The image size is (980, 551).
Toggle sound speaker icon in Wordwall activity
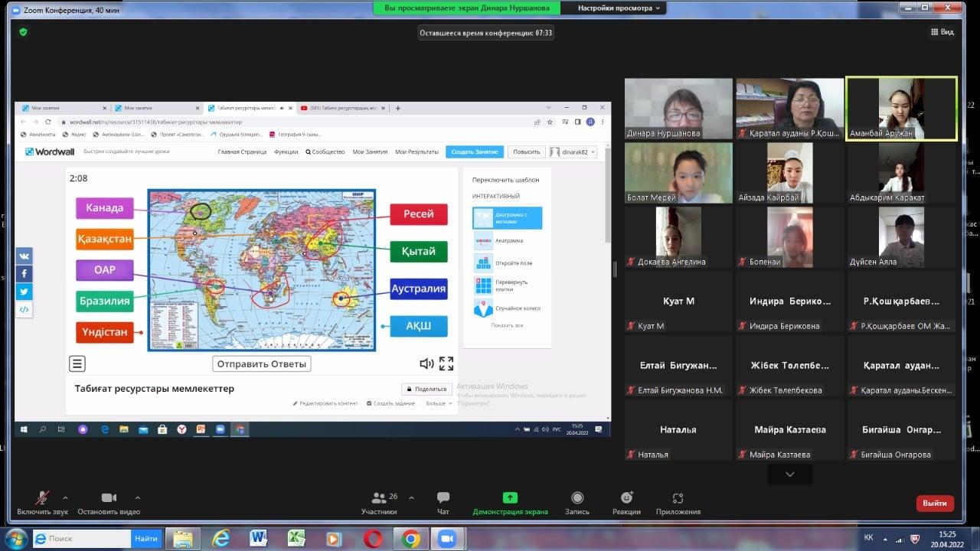426,364
